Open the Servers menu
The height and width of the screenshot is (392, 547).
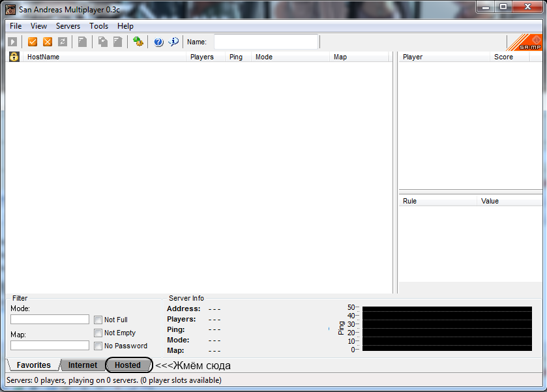pyautogui.click(x=68, y=26)
